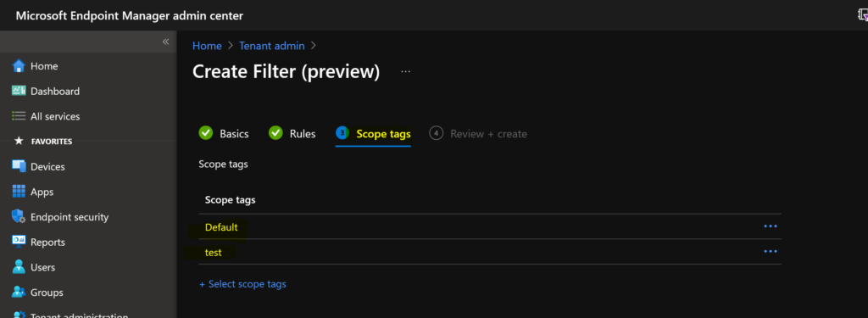Open ellipsis menu beside Create Filter title
The image size is (868, 318).
coord(406,72)
